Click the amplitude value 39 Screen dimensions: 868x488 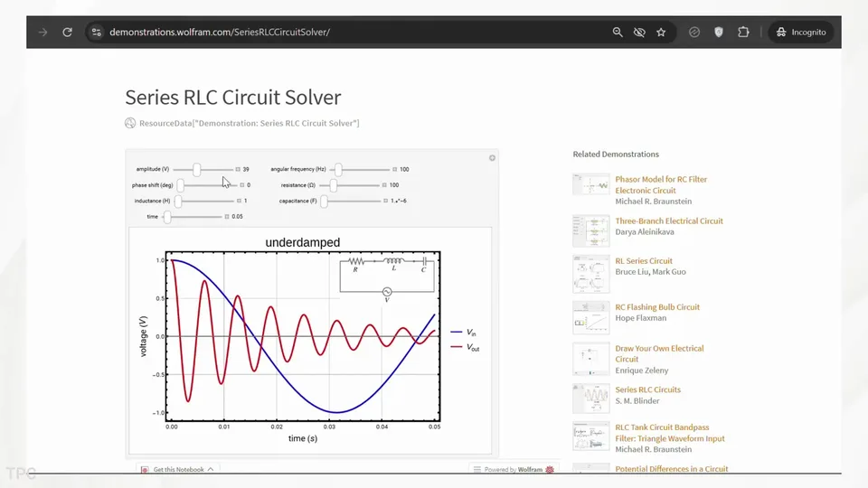(x=246, y=169)
